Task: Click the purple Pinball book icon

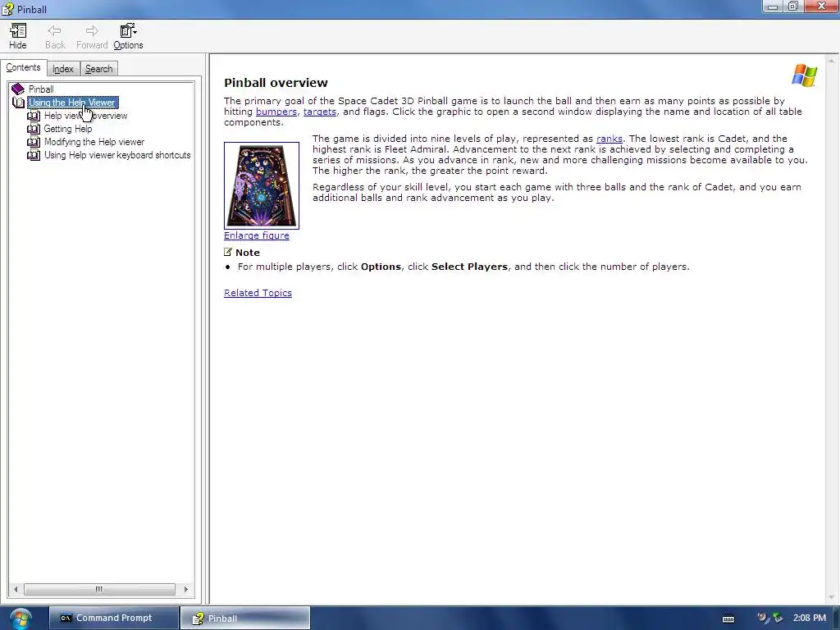Action: (x=18, y=89)
